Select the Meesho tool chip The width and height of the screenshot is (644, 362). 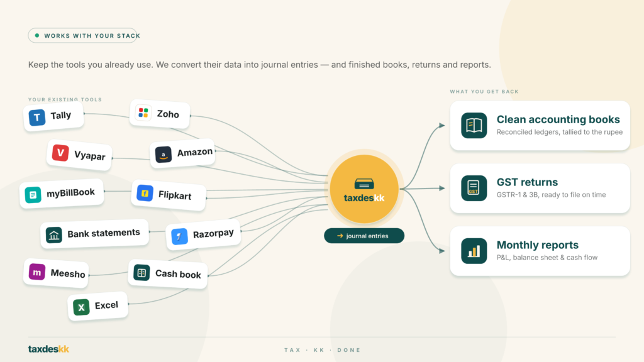click(56, 273)
